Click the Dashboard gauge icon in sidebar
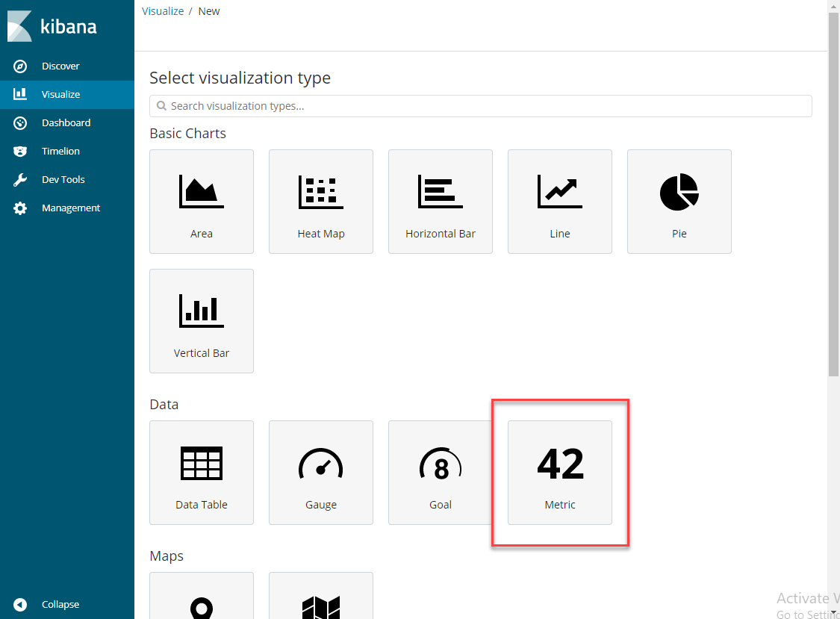Image resolution: width=840 pixels, height=619 pixels. coord(20,122)
